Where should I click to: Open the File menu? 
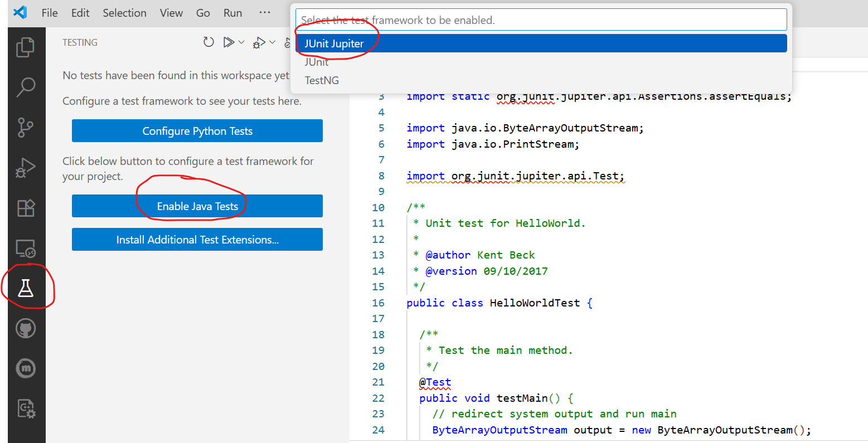(50, 13)
